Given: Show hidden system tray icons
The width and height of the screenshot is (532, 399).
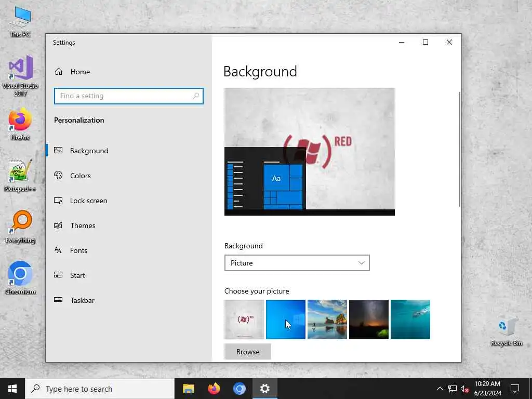Looking at the screenshot, I should [440, 389].
